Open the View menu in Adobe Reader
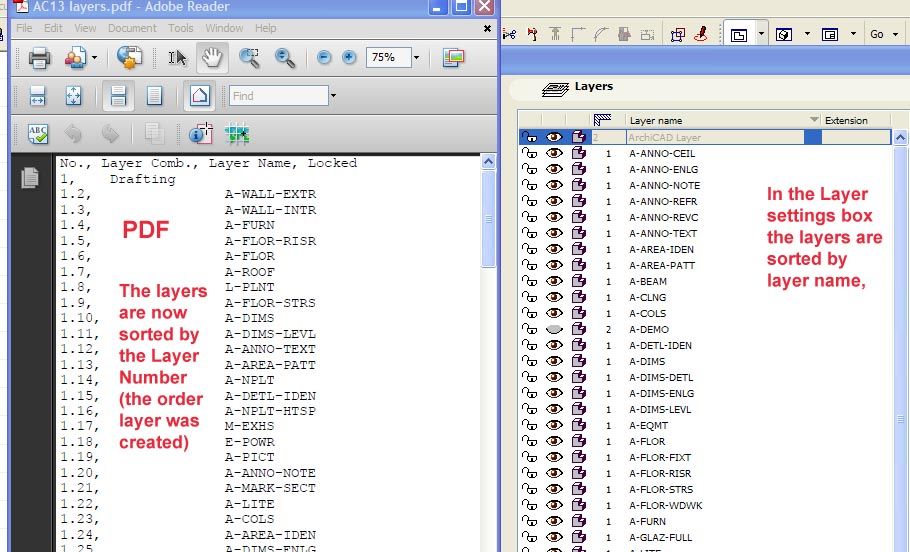This screenshot has width=910, height=552. (x=85, y=28)
